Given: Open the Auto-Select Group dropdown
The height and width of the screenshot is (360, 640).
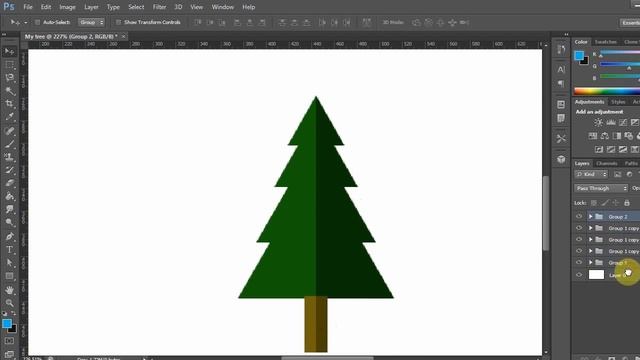Looking at the screenshot, I should coord(91,22).
